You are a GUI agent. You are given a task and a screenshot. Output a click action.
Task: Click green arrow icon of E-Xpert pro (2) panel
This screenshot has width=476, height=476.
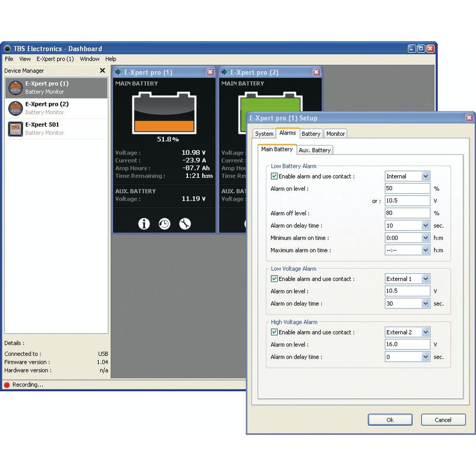(224, 72)
